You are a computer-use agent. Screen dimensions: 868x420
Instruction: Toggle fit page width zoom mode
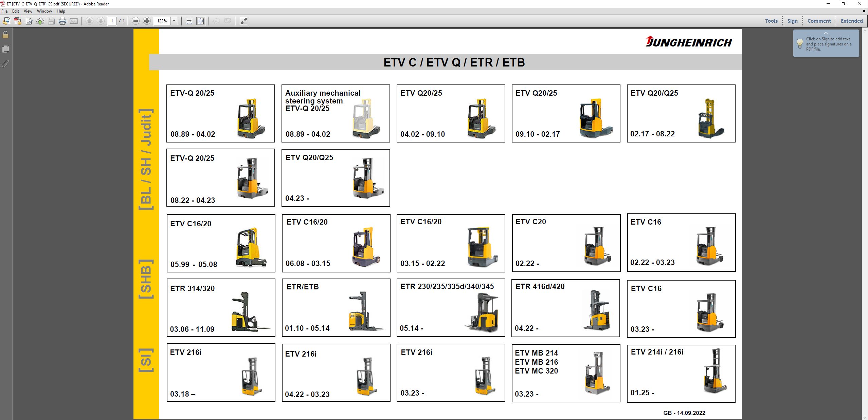189,21
